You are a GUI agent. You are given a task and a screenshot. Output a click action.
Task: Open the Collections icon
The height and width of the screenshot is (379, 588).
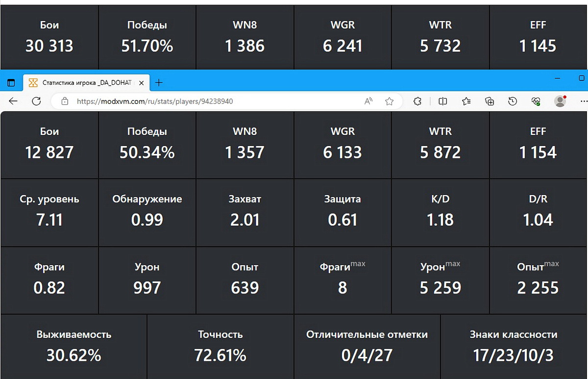489,101
